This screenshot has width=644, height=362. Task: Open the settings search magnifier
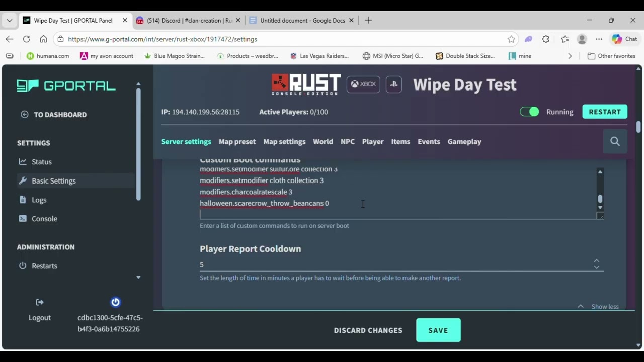[x=615, y=142]
